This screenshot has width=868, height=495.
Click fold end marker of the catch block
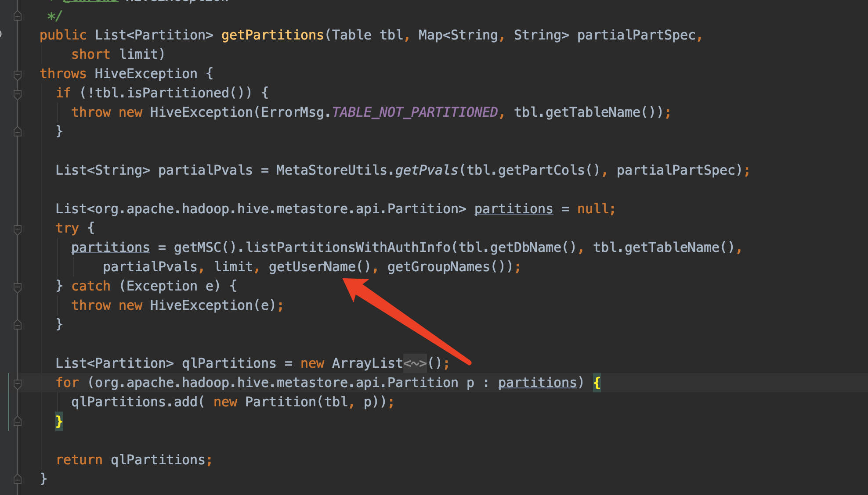18,325
